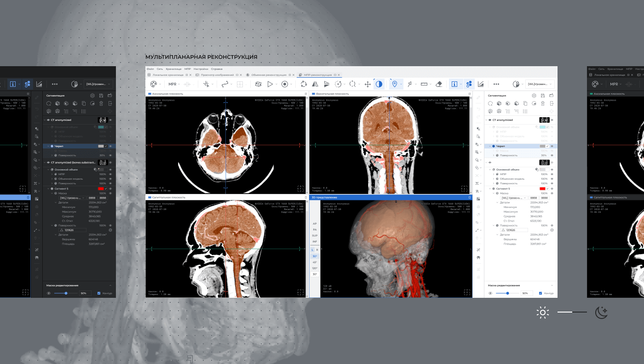Image resolution: width=644 pixels, height=364 pixels.
Task: Click the 45° rotation angle button
Action: pyautogui.click(x=315, y=262)
